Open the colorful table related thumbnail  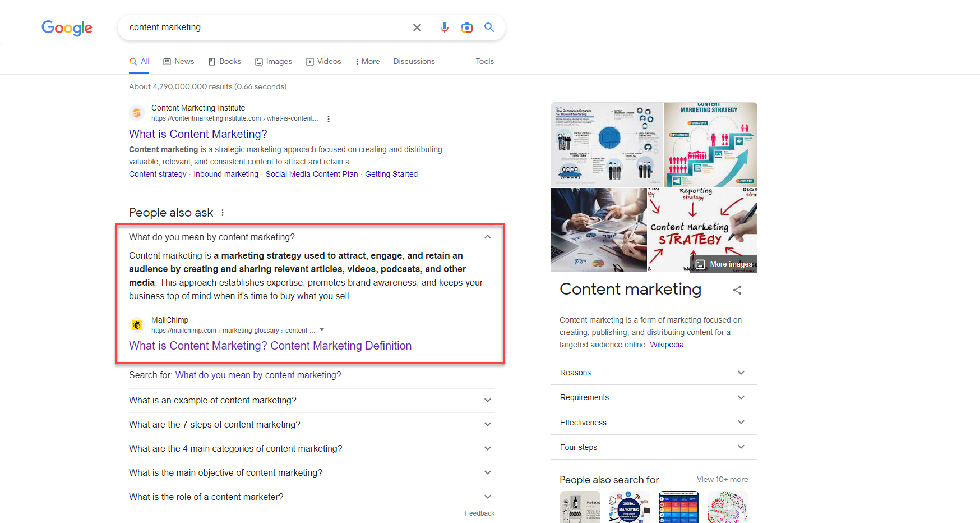pos(678,507)
